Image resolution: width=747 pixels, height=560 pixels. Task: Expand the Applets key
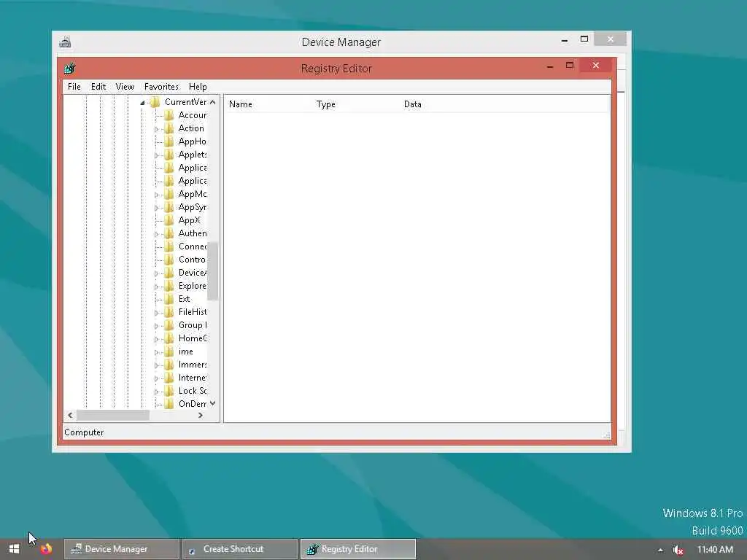(156, 155)
